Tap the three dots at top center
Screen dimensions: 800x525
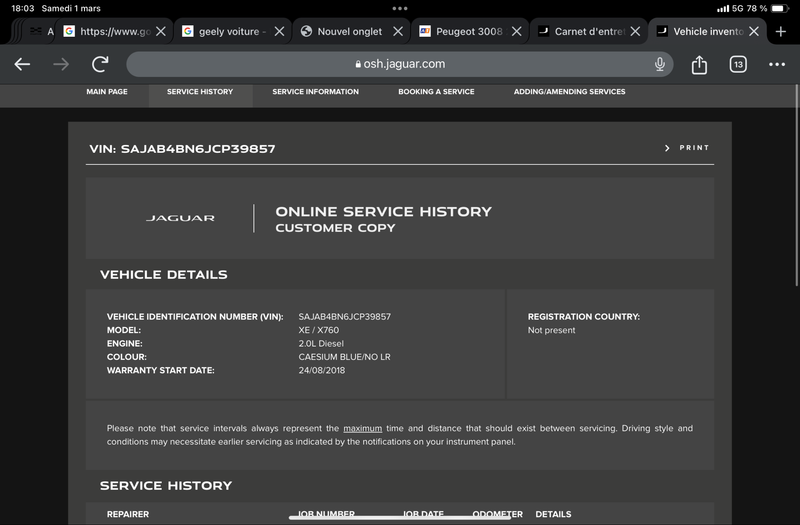400,8
